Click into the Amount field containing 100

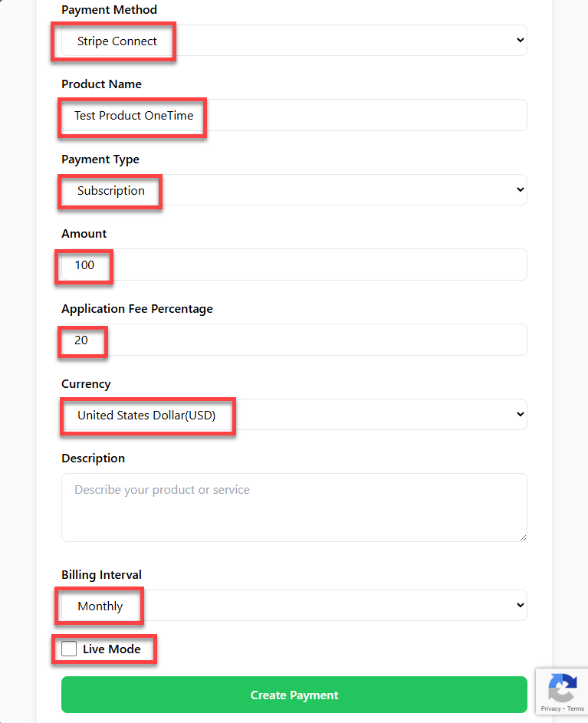point(294,265)
